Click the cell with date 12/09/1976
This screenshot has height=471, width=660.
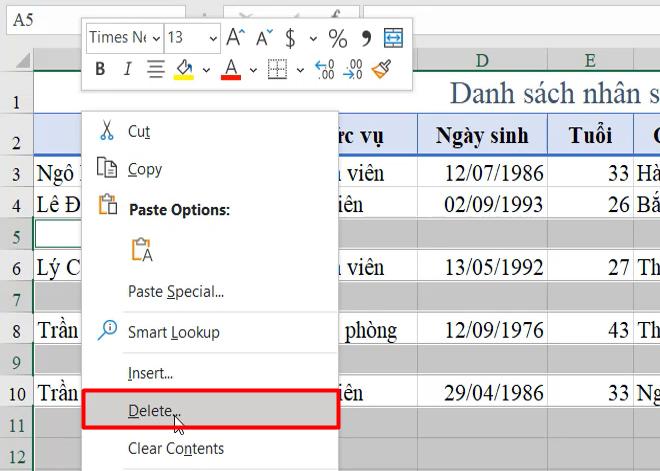coord(482,329)
